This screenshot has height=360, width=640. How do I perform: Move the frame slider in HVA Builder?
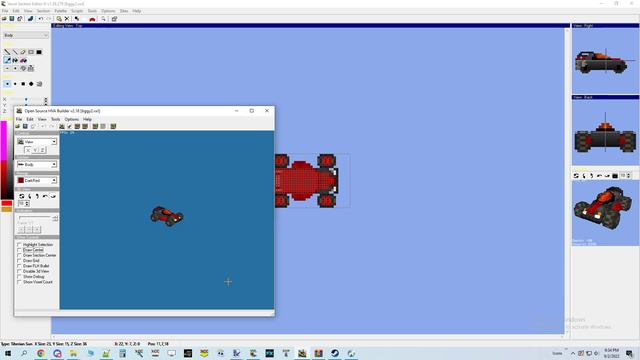(x=36, y=218)
